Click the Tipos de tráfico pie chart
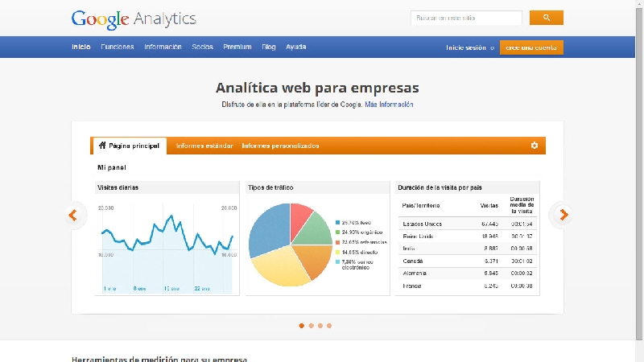This screenshot has height=362, width=644. click(x=291, y=245)
